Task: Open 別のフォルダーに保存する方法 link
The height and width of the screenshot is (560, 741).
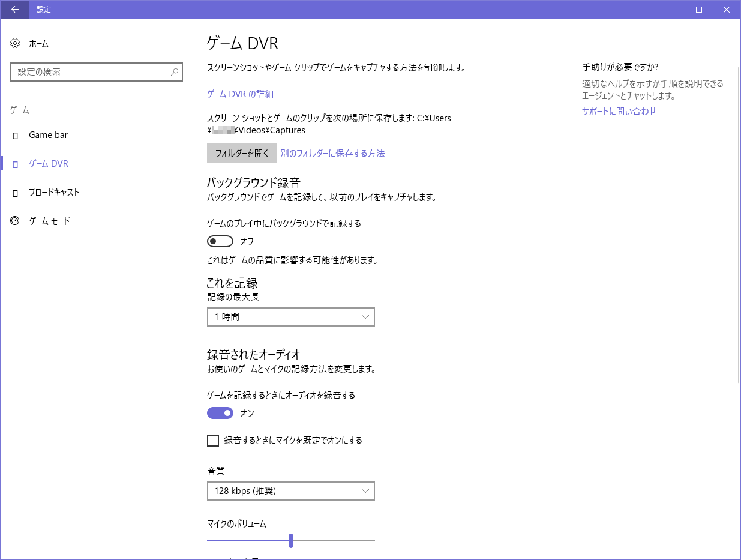Action: [x=332, y=154]
